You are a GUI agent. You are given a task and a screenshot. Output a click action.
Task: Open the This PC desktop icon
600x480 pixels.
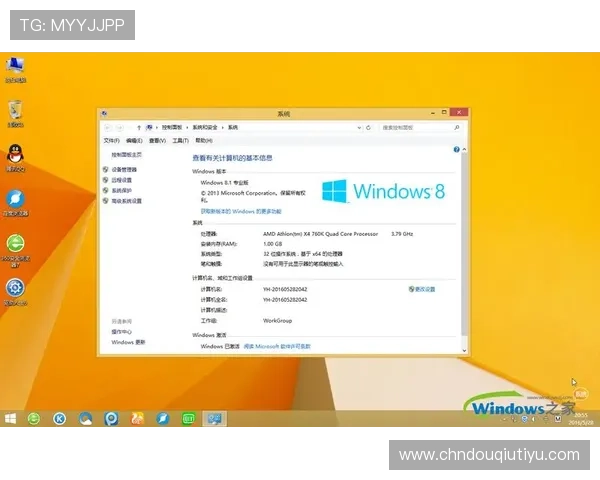[15, 67]
